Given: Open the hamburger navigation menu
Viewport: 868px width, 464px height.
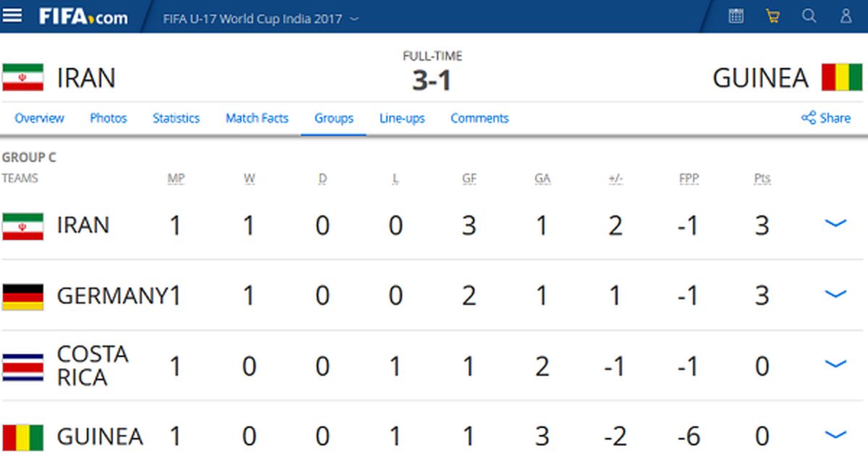Looking at the screenshot, I should tap(13, 16).
